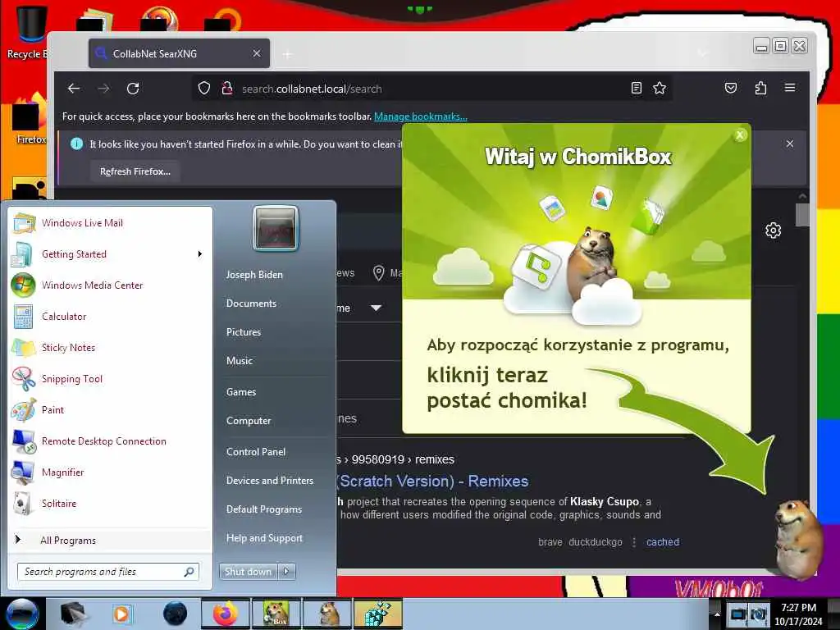Open the Shut down options arrow

[286, 572]
